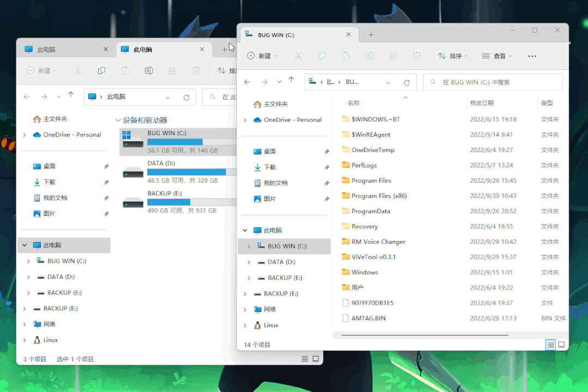Viewport: 588px width, 392px height.
Task: Activate the details list view toggle
Action: [550, 345]
